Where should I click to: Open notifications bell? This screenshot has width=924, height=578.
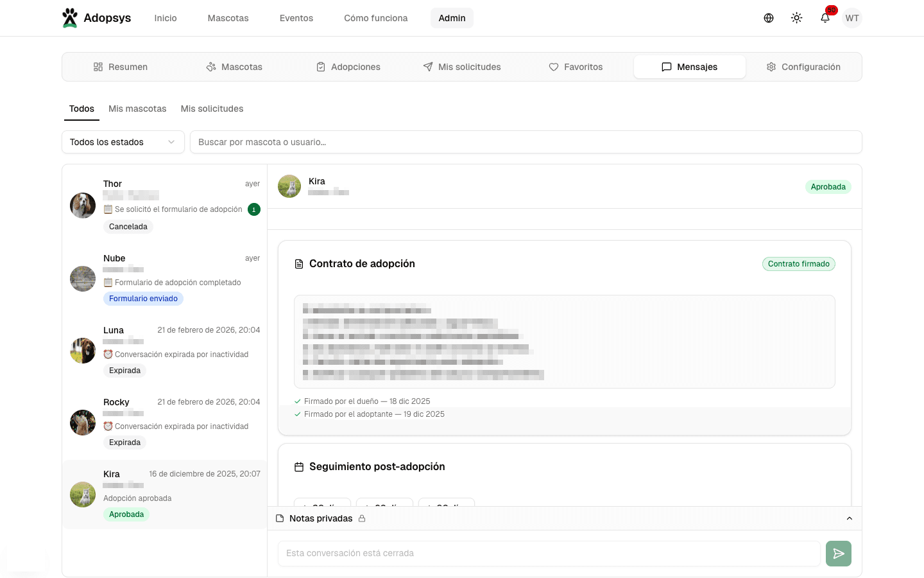825,18
